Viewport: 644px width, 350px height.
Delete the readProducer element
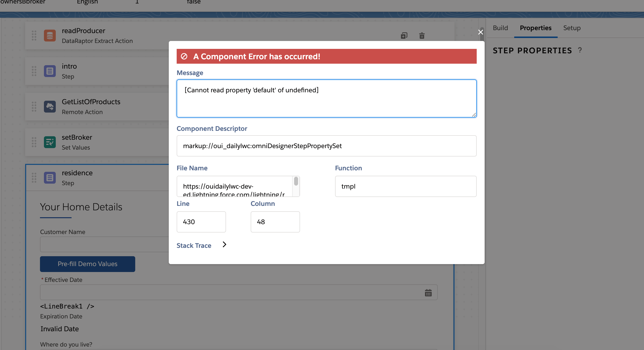coord(422,36)
